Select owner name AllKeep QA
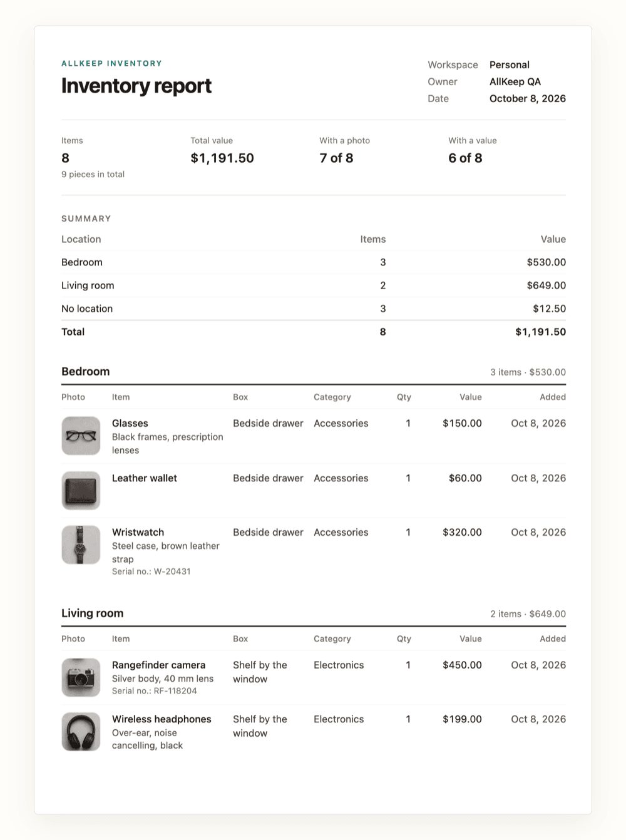626x840 pixels. tap(515, 81)
